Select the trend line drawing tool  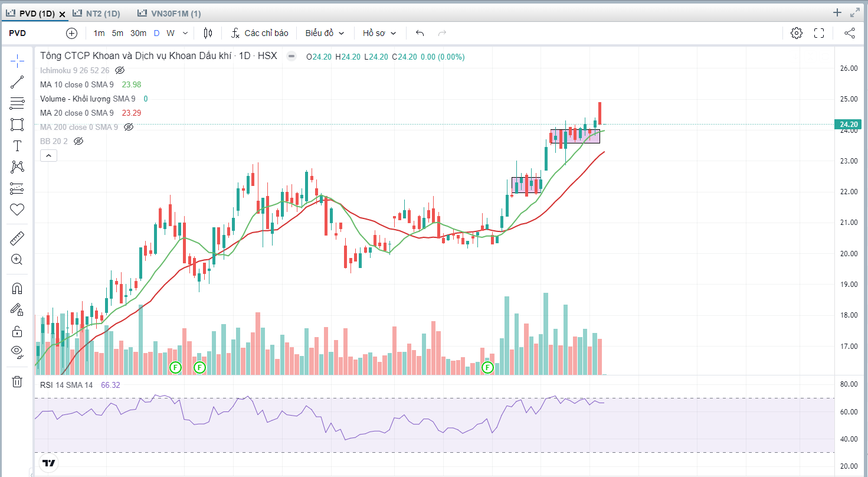tap(17, 82)
